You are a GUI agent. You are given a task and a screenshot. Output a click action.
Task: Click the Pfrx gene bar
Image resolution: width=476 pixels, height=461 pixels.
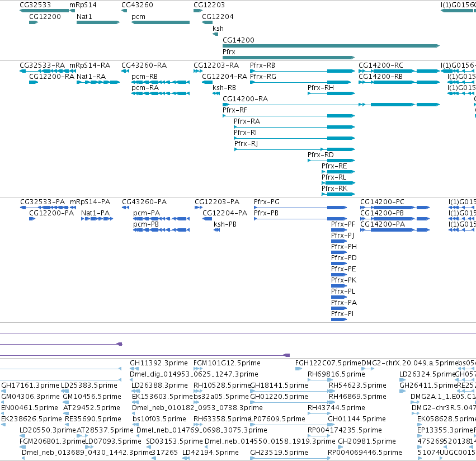(x=289, y=58)
